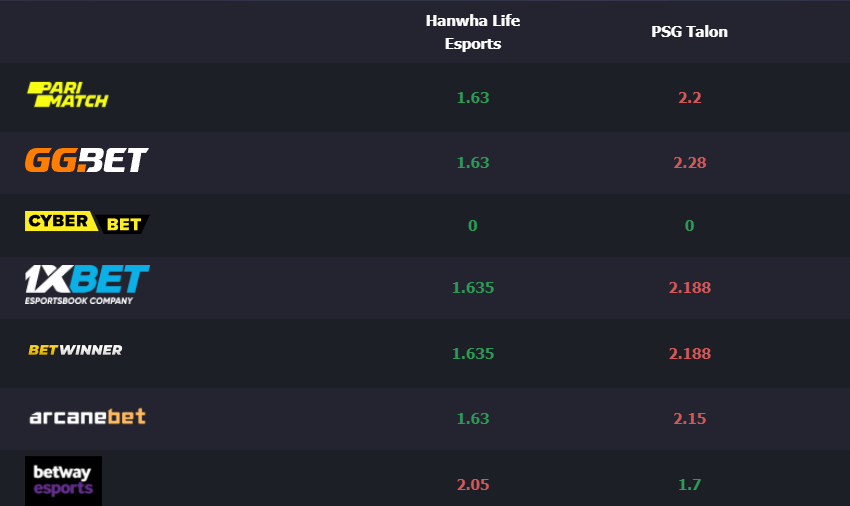Select PSG Talon column header
Image resolution: width=850 pixels, height=506 pixels.
click(x=689, y=31)
